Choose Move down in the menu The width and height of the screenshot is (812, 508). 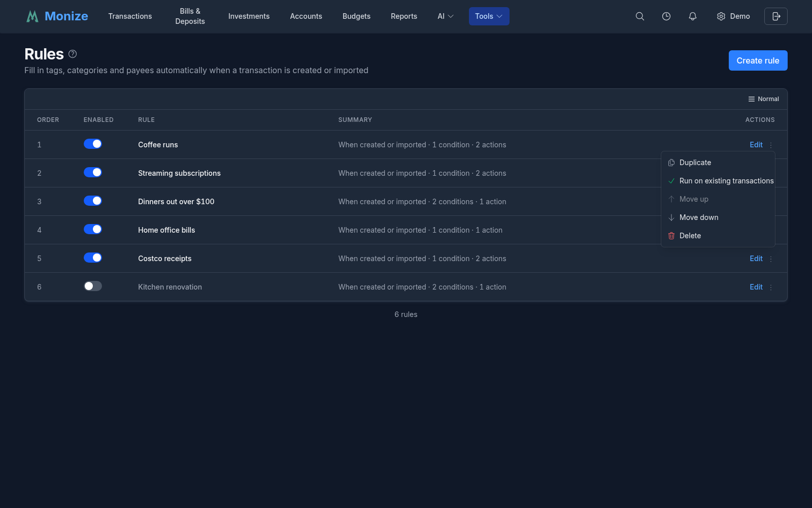[718, 217]
